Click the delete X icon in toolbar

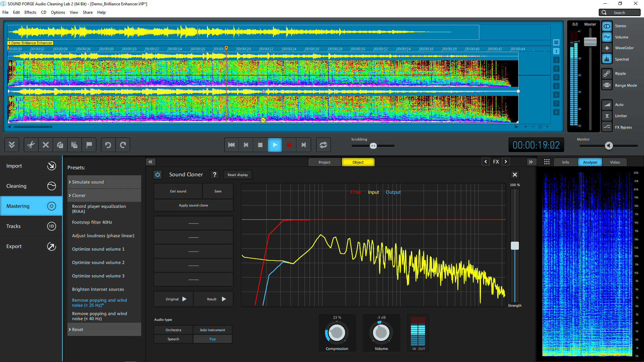point(46,145)
